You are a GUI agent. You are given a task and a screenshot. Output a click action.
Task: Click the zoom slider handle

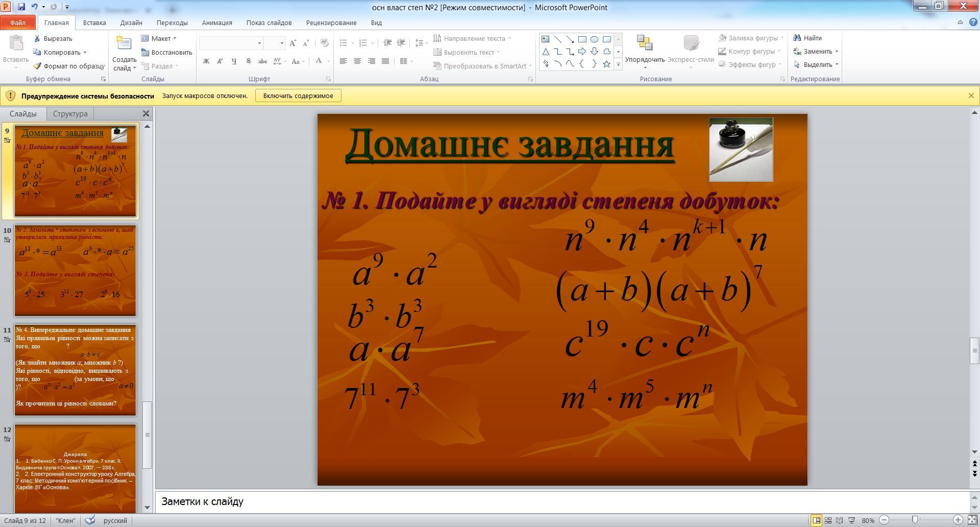point(915,520)
